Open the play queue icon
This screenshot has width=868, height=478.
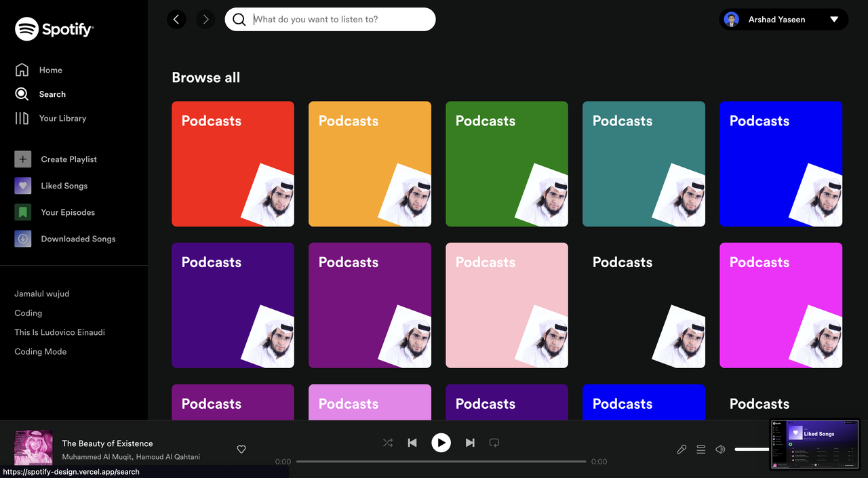[x=701, y=449]
